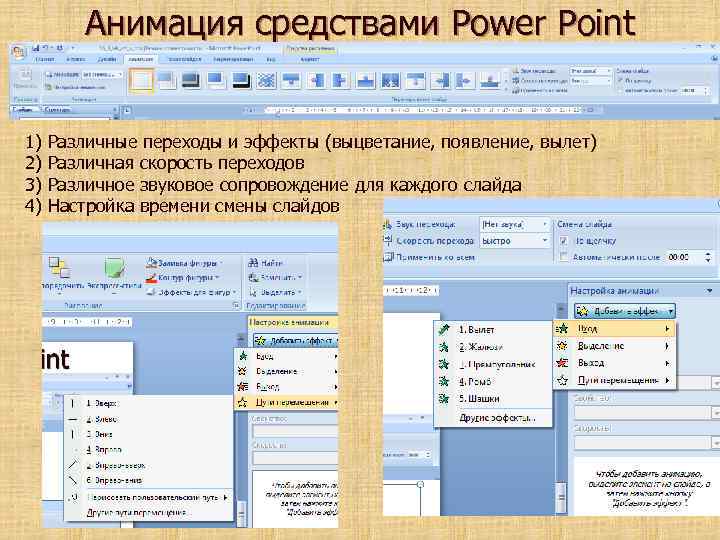This screenshot has height=540, width=720.
Task: Click Save icon in quick access toolbar
Action: (x=36, y=48)
